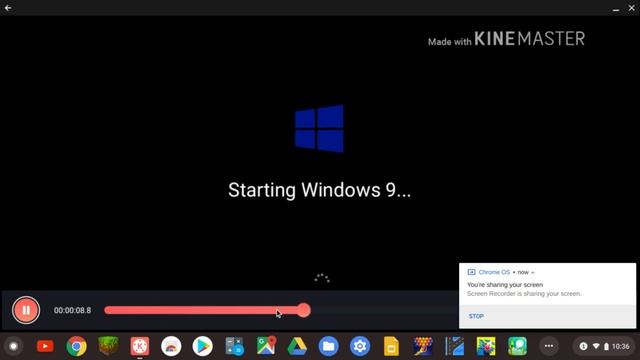Click the battery icon in system tray
The image size is (640, 360).
tap(606, 347)
